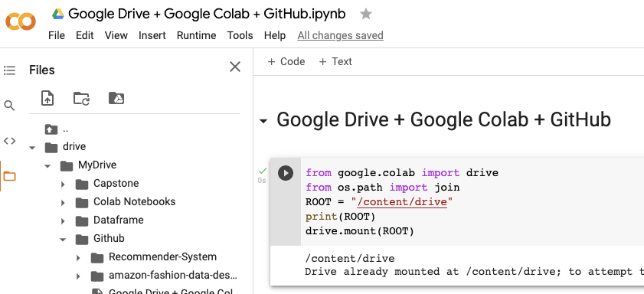Viewport: 644px width, 294px height.
Task: Click the Google Drive icon beside the notebook title
Action: (x=58, y=14)
